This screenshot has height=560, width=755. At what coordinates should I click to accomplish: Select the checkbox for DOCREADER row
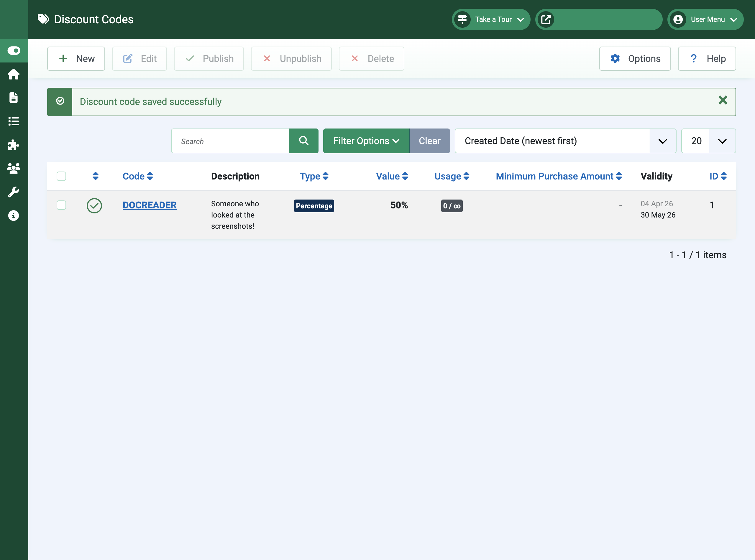pos(61,205)
